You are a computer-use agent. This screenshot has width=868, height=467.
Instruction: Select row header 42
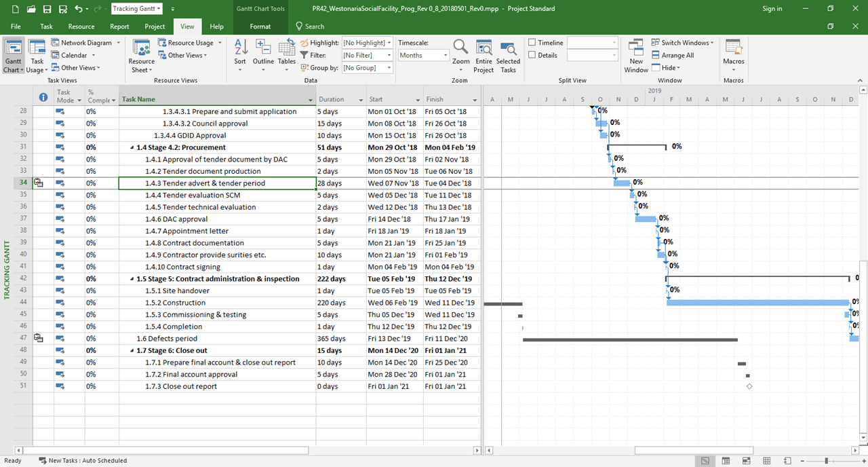[x=23, y=279]
